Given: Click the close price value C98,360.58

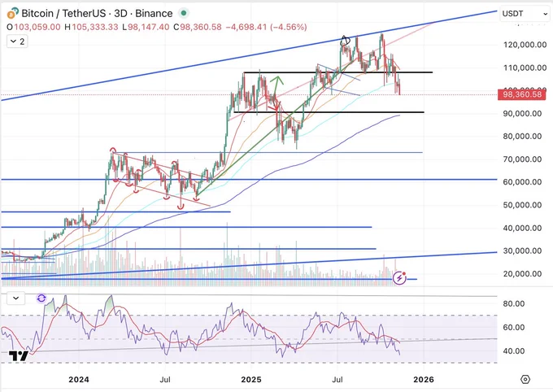Looking at the screenshot, I should pos(198,27).
